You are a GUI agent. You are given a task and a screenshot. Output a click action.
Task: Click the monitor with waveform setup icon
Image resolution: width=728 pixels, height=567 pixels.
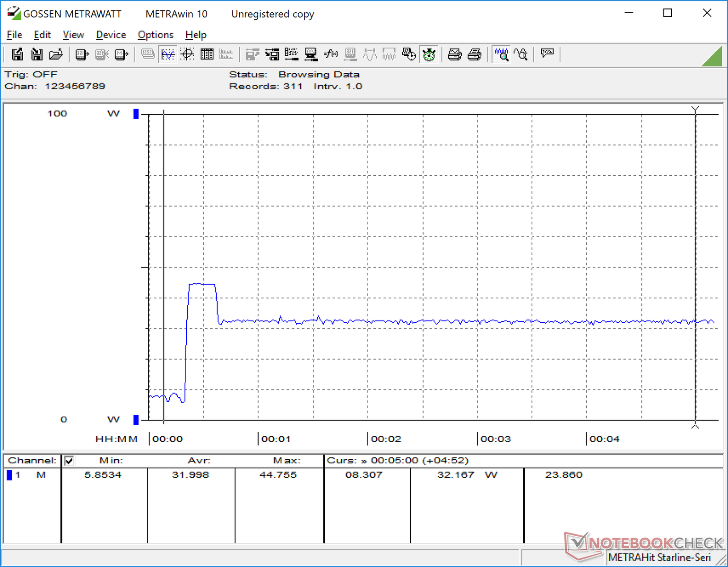click(311, 54)
